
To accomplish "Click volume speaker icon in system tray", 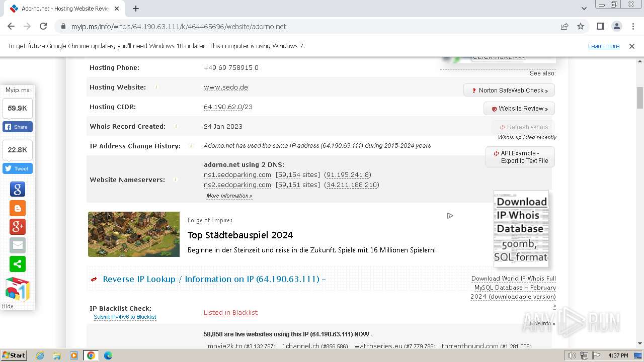I will point(572,355).
